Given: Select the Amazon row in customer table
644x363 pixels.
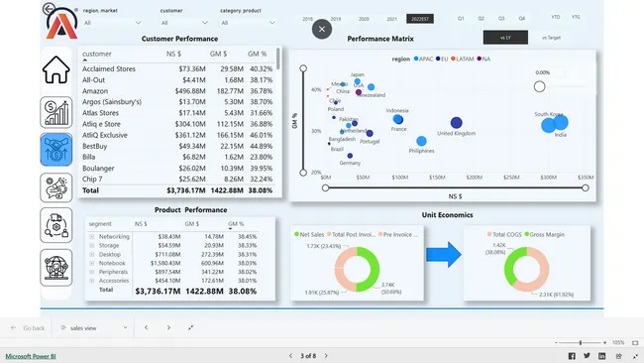Looking at the screenshot, I should point(177,91).
